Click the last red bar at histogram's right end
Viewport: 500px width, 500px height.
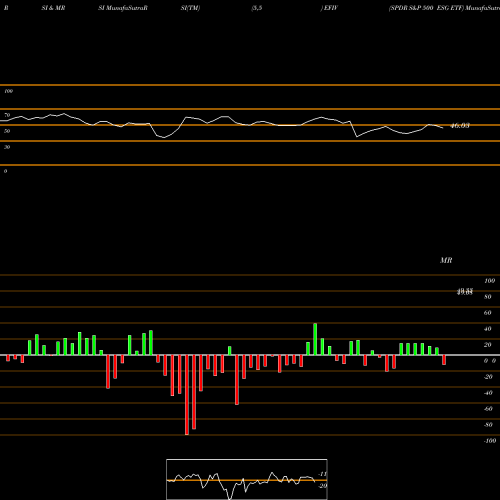pos(444,360)
